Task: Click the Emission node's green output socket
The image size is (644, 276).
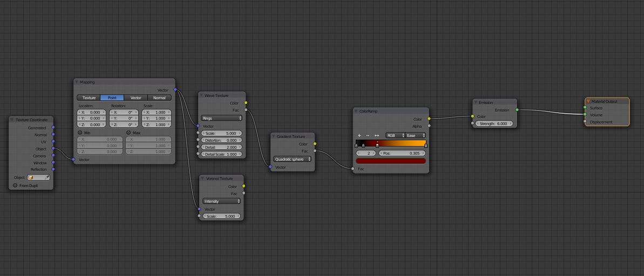Action: click(x=517, y=110)
